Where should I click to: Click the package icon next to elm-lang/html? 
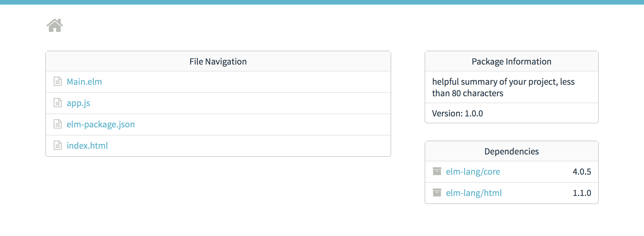[437, 193]
